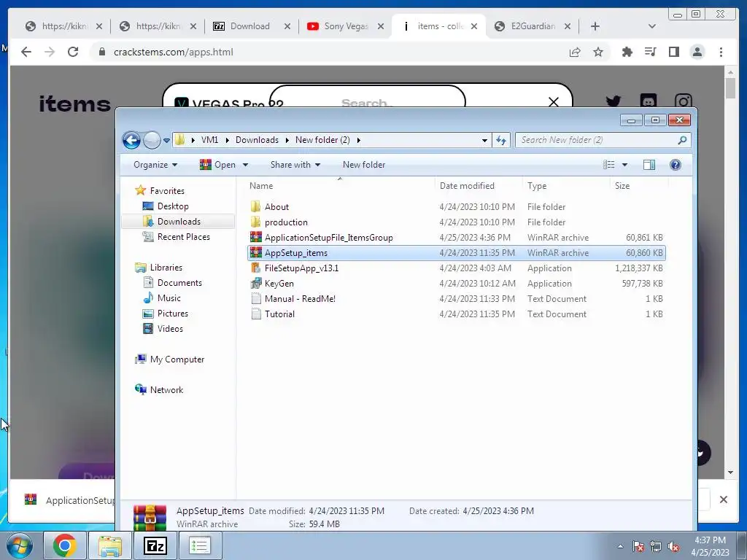The width and height of the screenshot is (747, 560).
Task: Open 7-Zip from the taskbar
Action: tap(155, 545)
